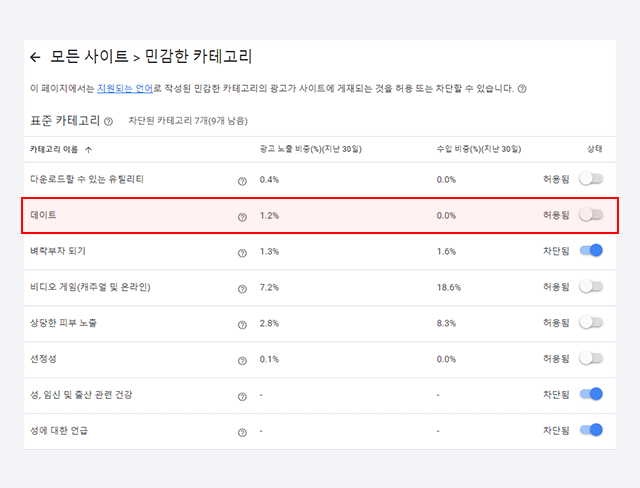Open help icon for 데이트 row
640x488 pixels.
coord(242,217)
